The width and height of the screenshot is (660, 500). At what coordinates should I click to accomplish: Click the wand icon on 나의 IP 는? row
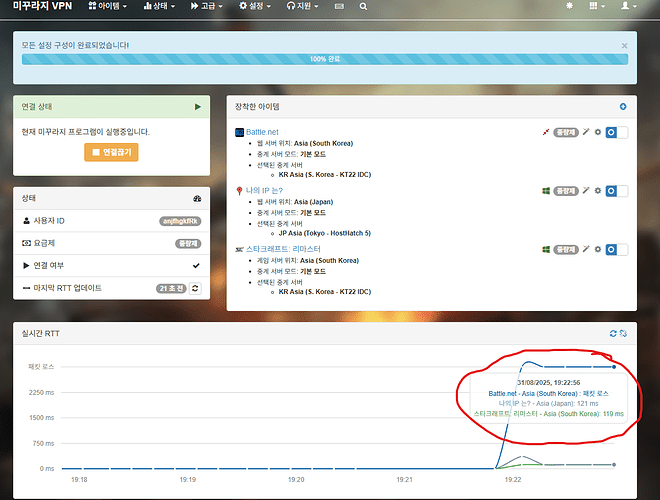pyautogui.click(x=586, y=191)
